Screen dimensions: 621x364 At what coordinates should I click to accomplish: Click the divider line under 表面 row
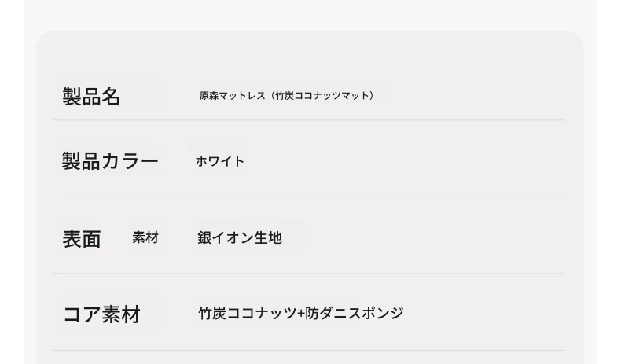[308, 274]
